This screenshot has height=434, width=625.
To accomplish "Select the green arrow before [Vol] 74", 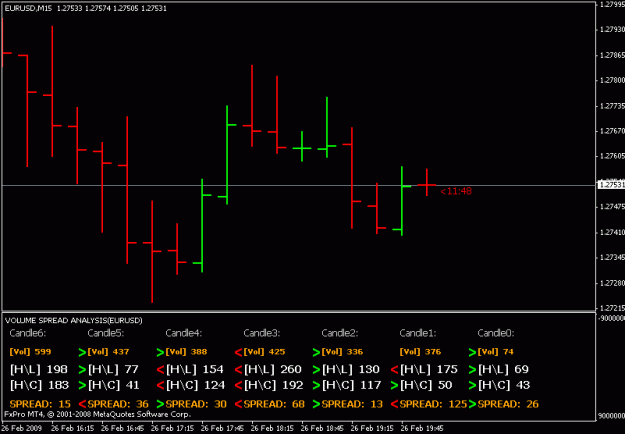I will [x=472, y=352].
